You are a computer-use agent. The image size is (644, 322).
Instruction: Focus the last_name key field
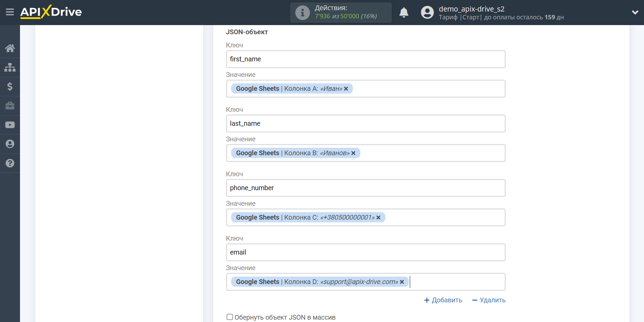coord(366,123)
